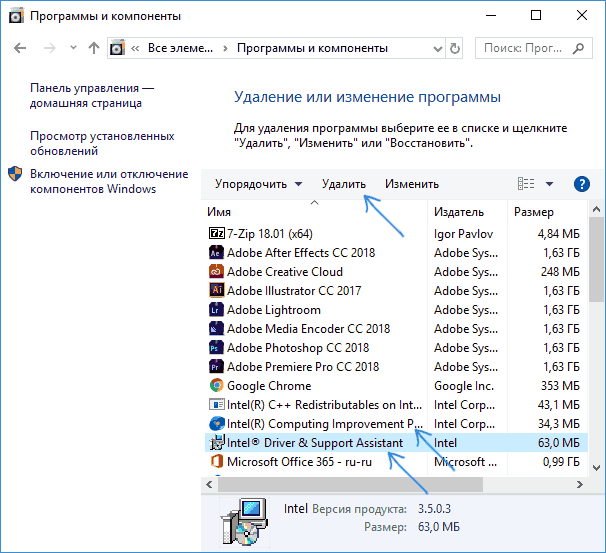
Task: Click the scroll down arrow
Action: [596, 468]
